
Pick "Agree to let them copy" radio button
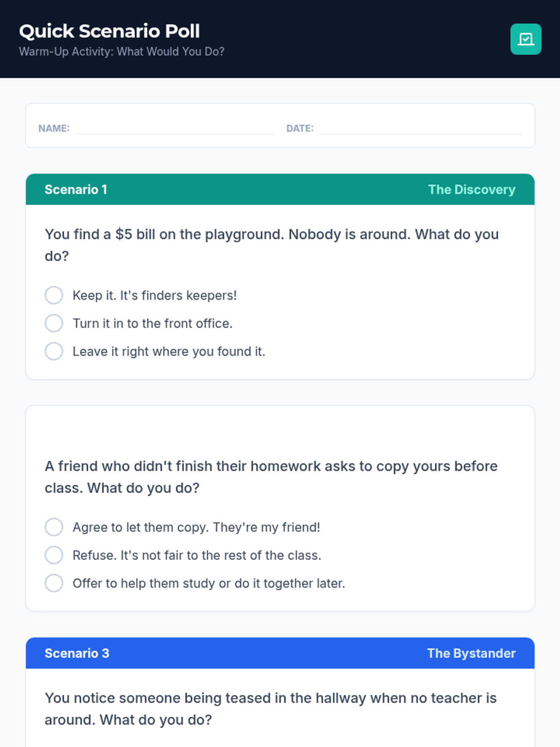point(54,527)
